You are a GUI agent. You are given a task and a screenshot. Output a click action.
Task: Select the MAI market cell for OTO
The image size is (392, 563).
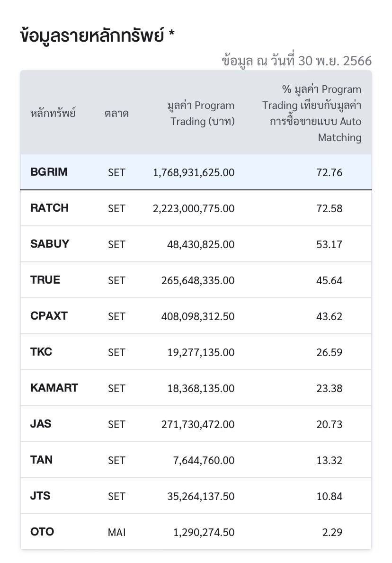tap(116, 532)
